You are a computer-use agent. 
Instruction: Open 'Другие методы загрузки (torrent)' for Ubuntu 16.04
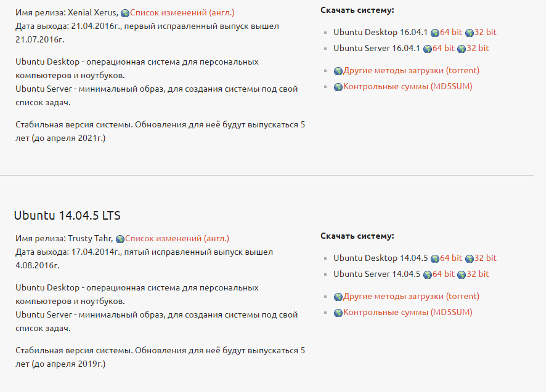click(411, 70)
